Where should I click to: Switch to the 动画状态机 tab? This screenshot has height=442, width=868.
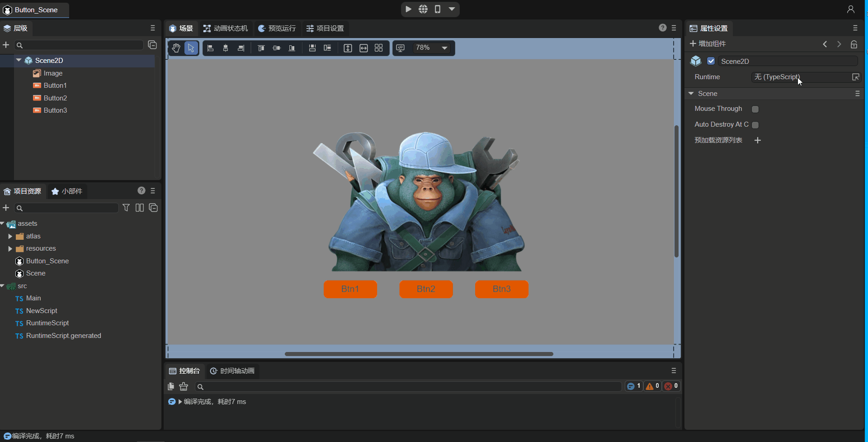[226, 29]
